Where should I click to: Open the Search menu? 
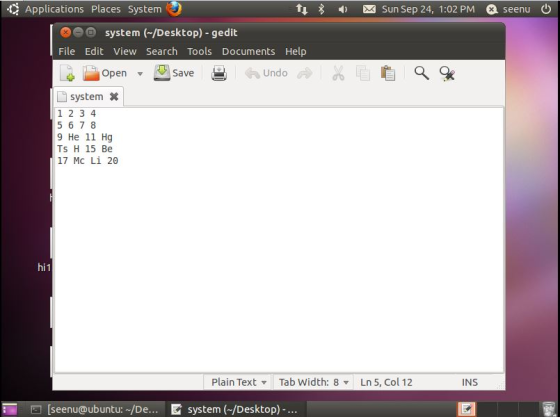pyautogui.click(x=162, y=51)
